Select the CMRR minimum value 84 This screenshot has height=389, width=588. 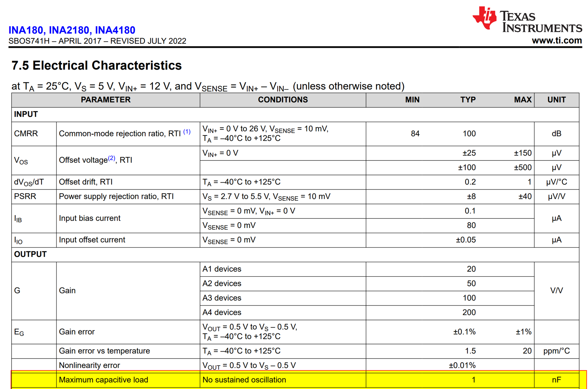pos(415,134)
